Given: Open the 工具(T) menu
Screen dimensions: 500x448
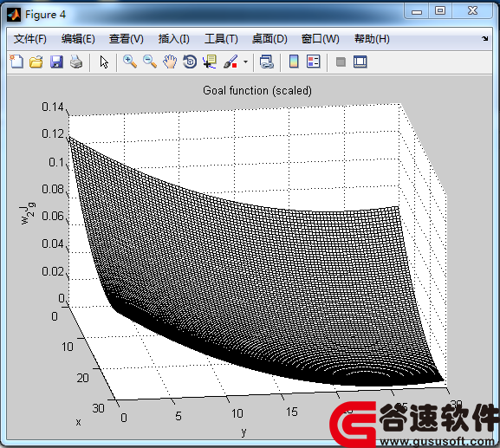Looking at the screenshot, I should click(x=221, y=39).
